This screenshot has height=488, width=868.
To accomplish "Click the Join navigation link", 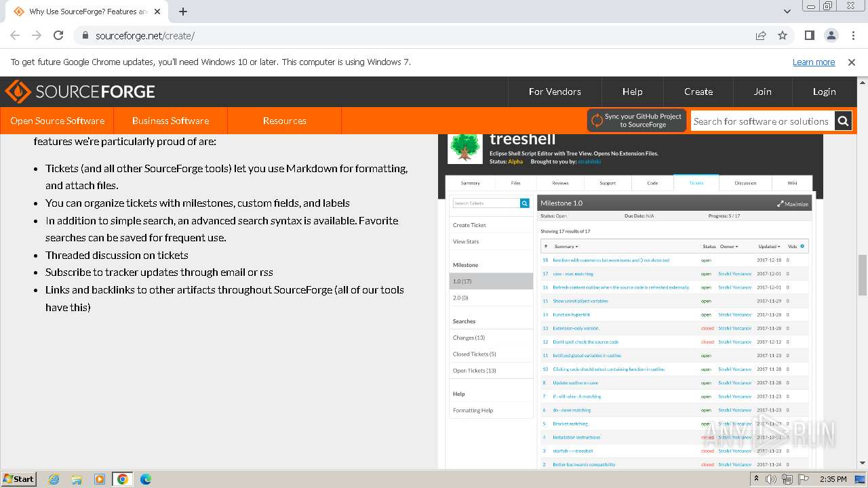I will click(762, 91).
